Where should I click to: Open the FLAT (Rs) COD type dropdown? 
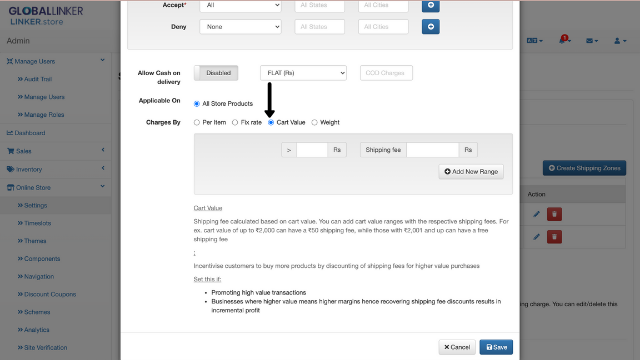click(303, 73)
